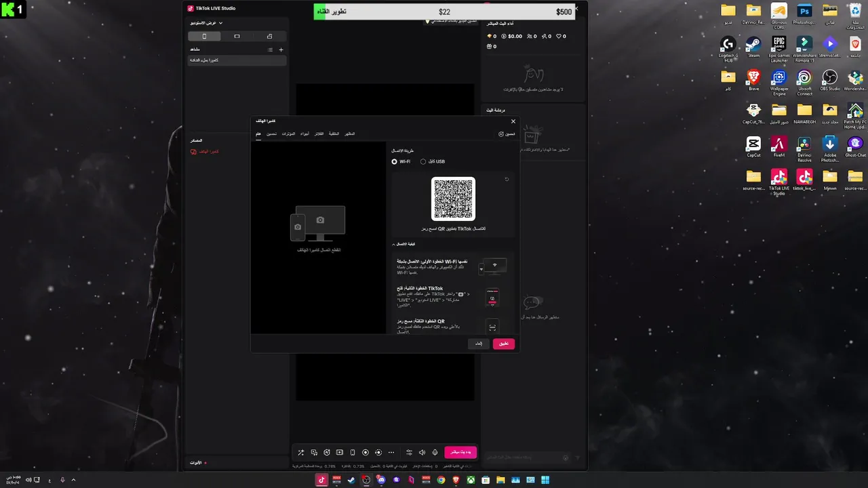Viewport: 868px width, 488px height.
Task: Click the pink Apply button in dialog
Action: [x=504, y=344]
